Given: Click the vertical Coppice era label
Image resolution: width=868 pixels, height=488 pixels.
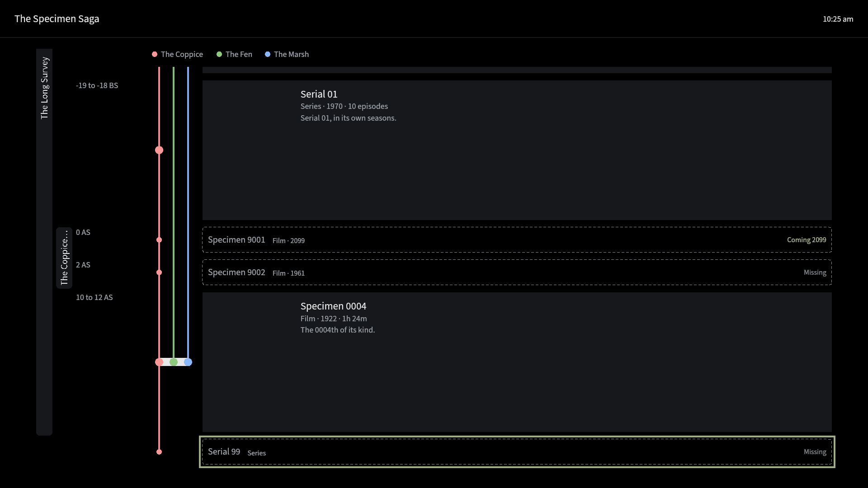Looking at the screenshot, I should pos(64,258).
